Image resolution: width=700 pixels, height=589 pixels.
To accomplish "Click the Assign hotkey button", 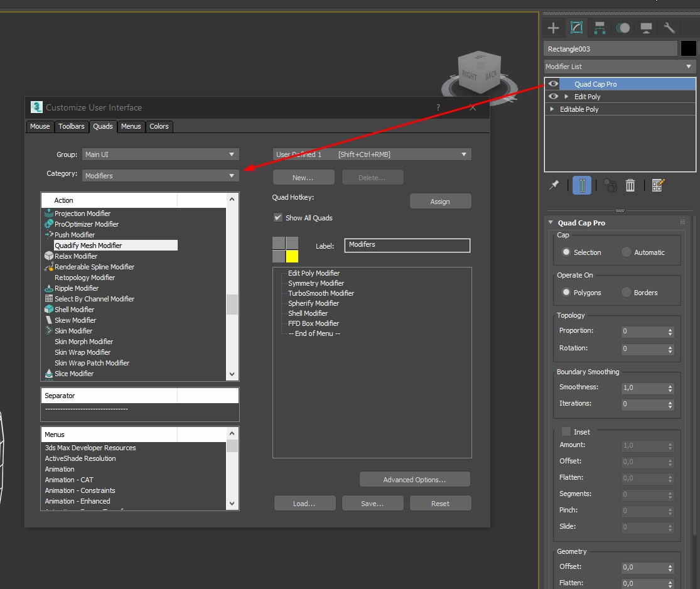I will pos(440,202).
